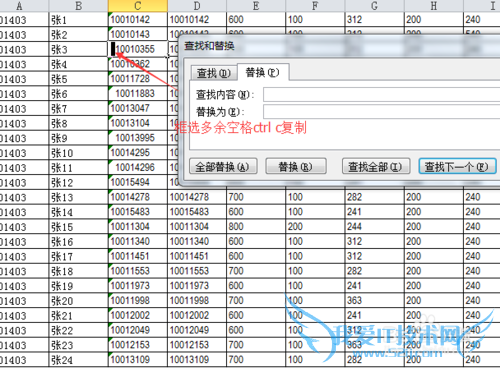Click column C cell 10010142

click(x=138, y=20)
